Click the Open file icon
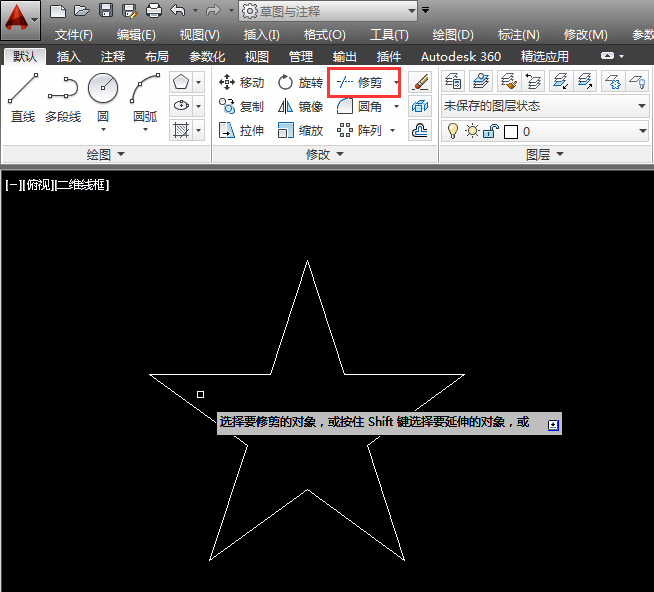This screenshot has width=654, height=592. pos(82,10)
